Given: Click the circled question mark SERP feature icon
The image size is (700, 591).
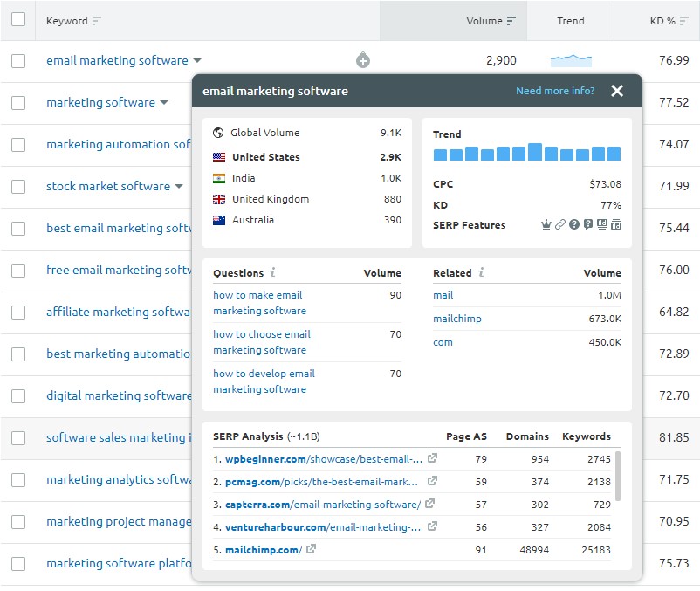Looking at the screenshot, I should [x=574, y=224].
